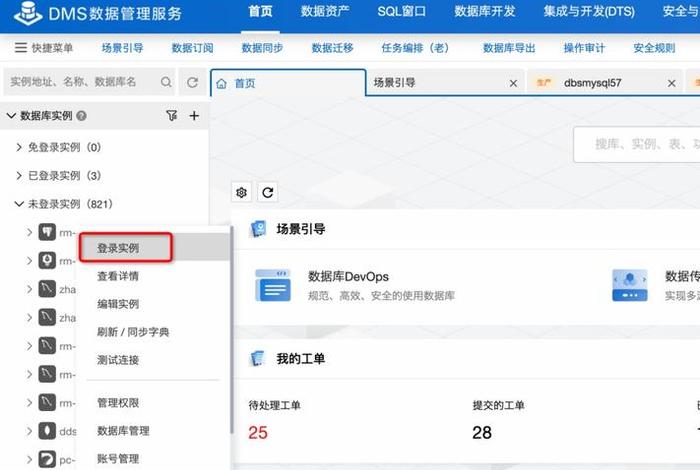Screen dimensions: 700x470
Task: Open the SQL窗口 top menu
Action: [x=402, y=11]
